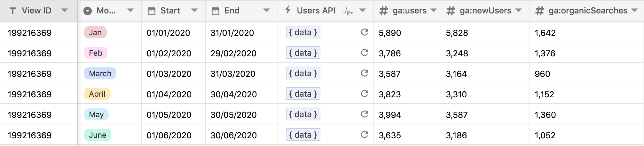Image resolution: width=644 pixels, height=146 pixels.
Task: Open the View ID column dropdown arrow
Action: click(x=65, y=11)
